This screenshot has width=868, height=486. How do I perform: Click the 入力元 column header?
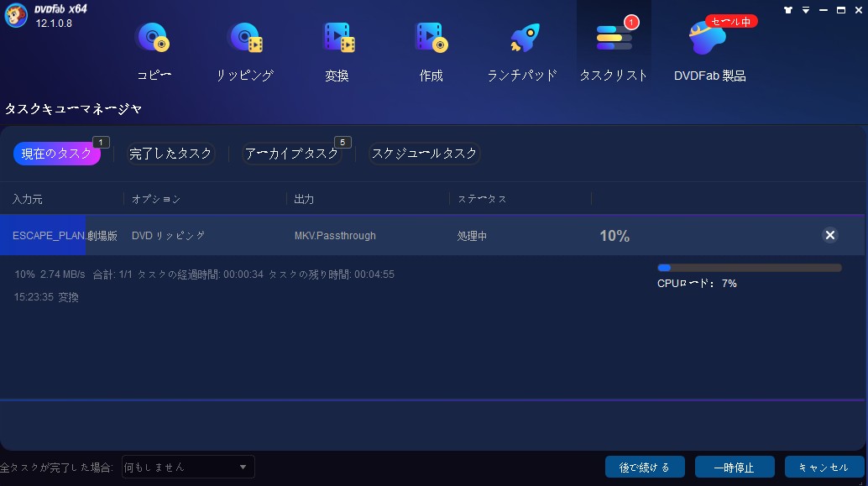28,199
